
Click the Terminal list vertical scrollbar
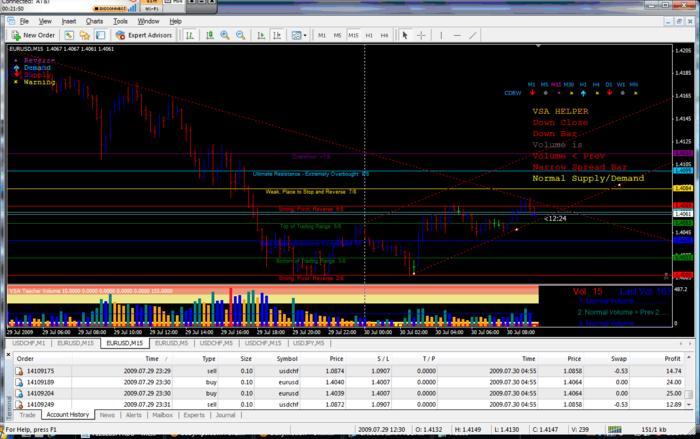point(689,381)
